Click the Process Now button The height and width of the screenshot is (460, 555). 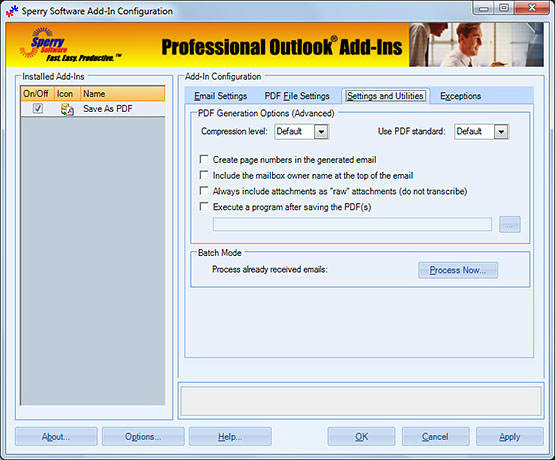pos(458,270)
